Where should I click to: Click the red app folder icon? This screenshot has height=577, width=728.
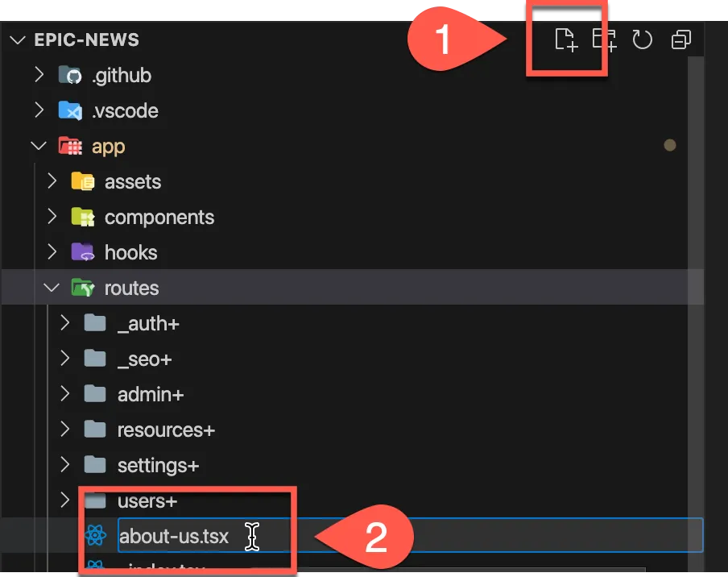coord(70,146)
